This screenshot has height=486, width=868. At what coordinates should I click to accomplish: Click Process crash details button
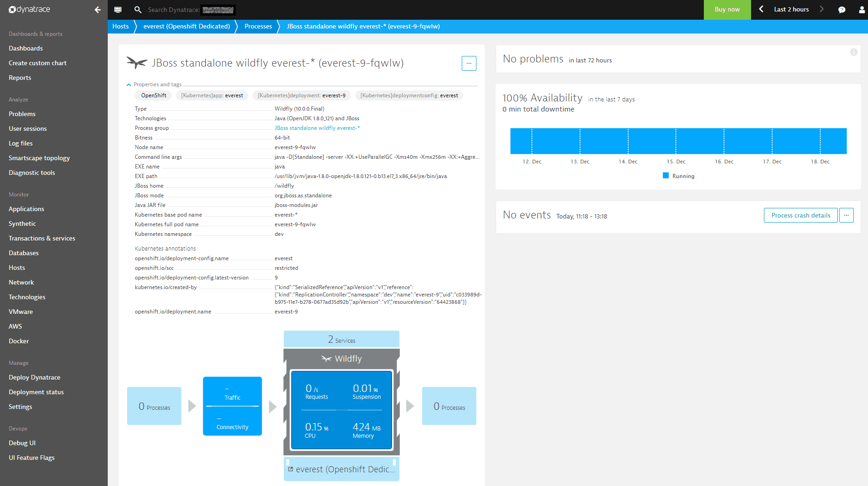[801, 215]
